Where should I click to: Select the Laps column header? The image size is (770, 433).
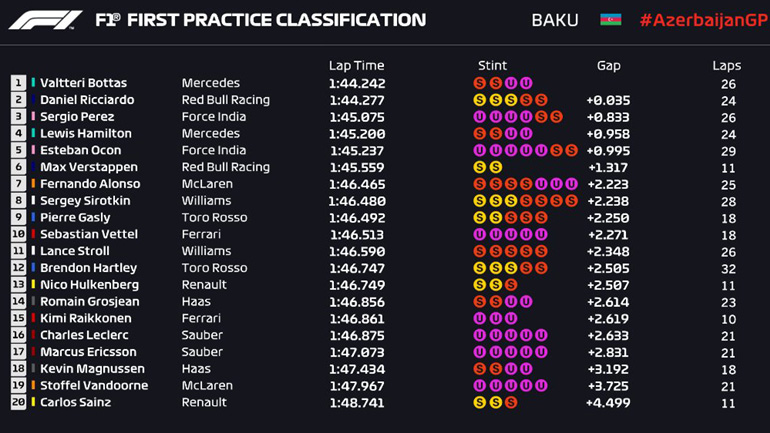727,65
